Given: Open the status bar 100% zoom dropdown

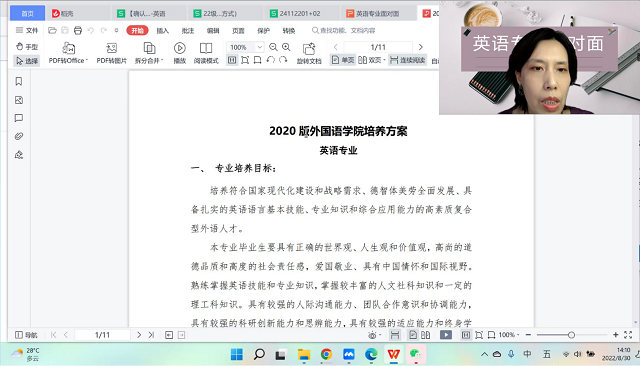Looking at the screenshot, I should (x=509, y=335).
